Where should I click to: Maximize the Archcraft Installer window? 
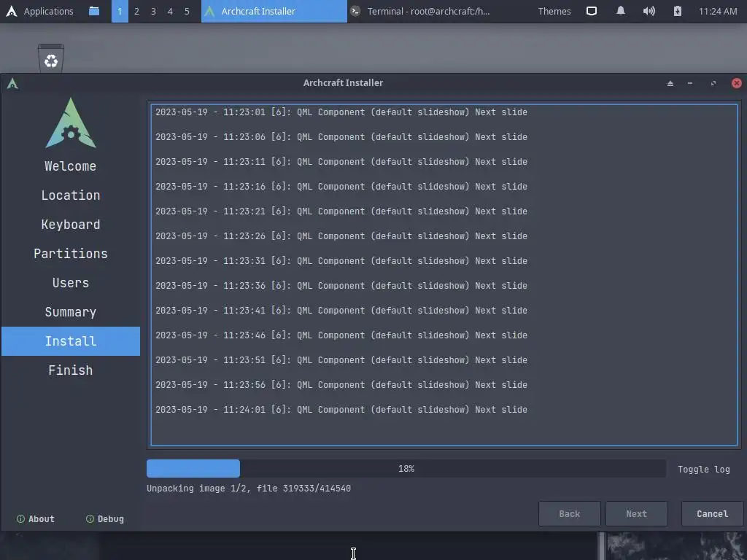tap(713, 83)
